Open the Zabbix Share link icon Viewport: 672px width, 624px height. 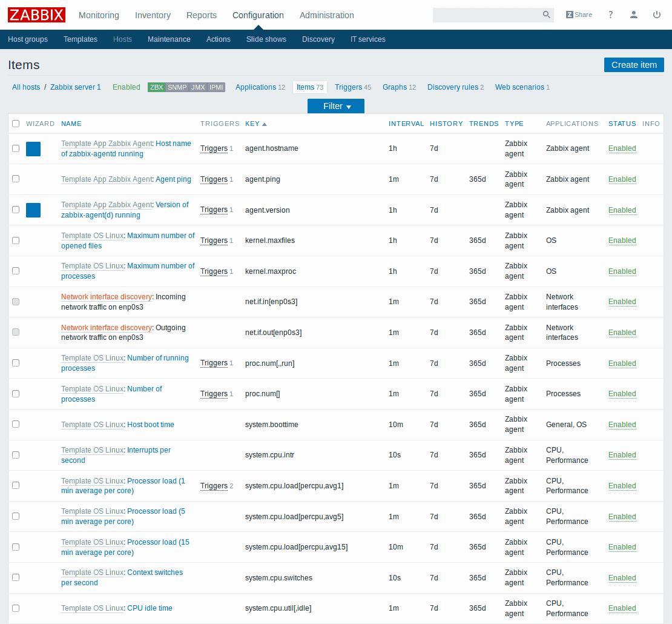579,15
